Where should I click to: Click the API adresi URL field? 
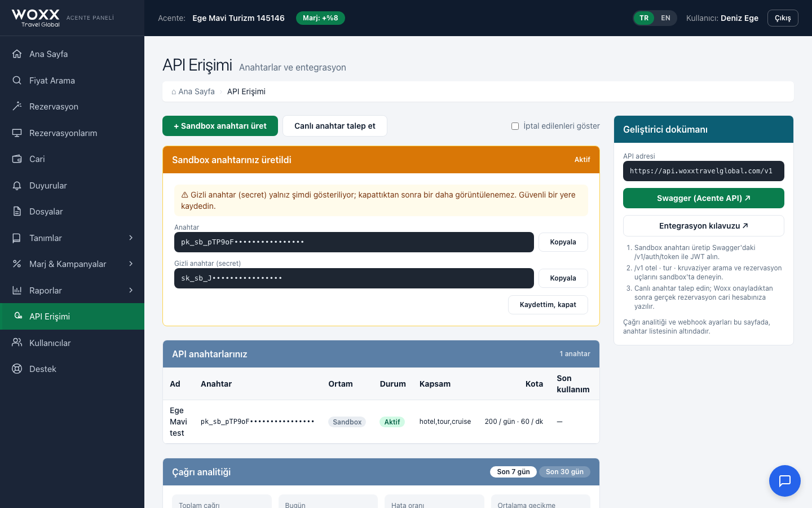(x=704, y=171)
